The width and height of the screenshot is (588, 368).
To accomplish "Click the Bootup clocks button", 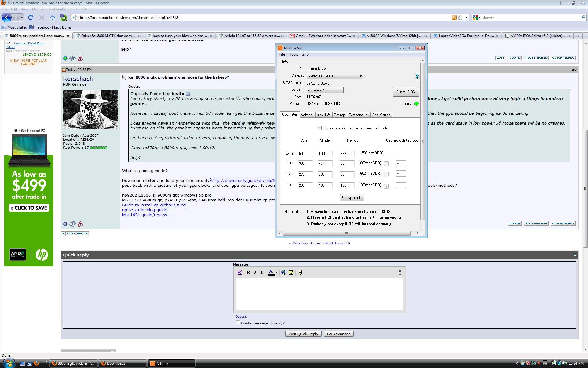I will point(352,198).
